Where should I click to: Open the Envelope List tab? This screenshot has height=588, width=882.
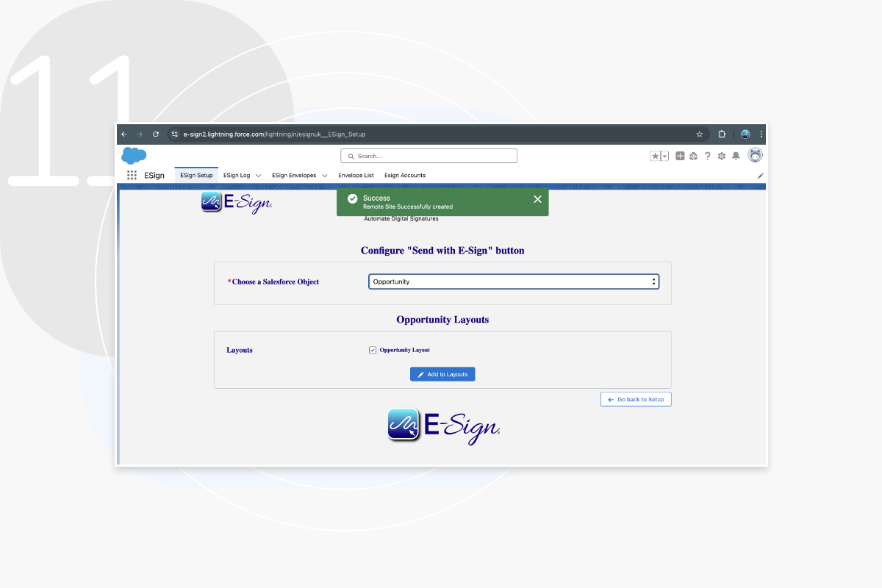click(356, 176)
